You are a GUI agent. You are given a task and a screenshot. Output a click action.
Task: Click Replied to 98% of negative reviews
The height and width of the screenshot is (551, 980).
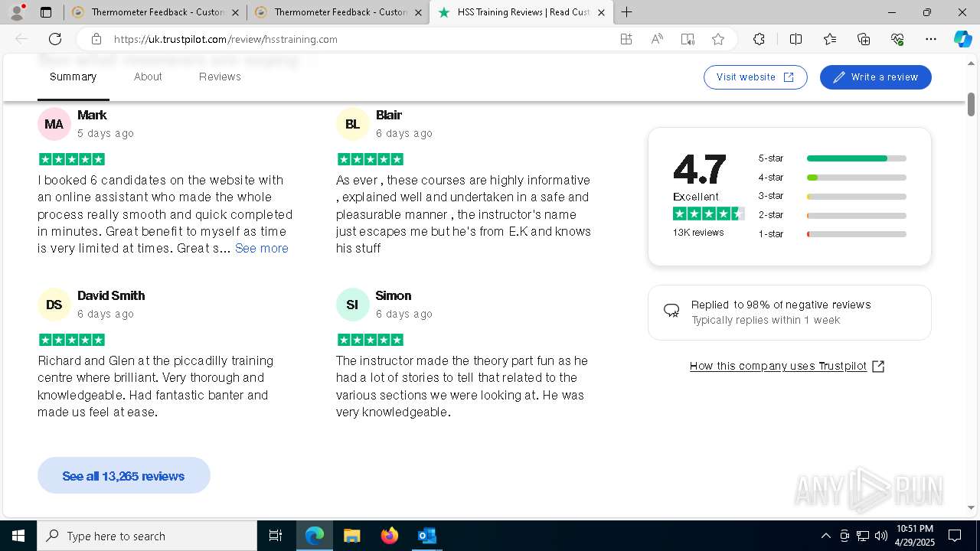click(781, 305)
